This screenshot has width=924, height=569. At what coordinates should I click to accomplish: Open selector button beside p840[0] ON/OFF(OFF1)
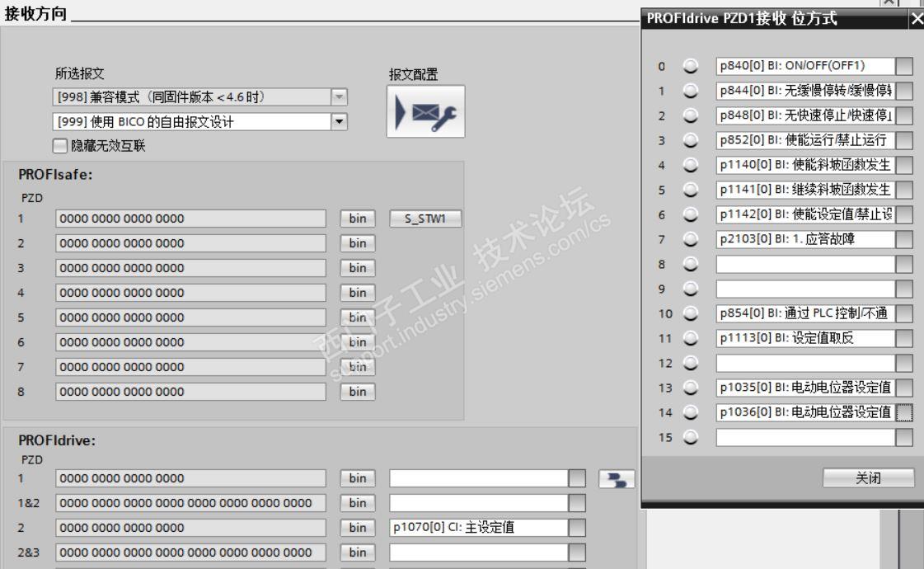coord(903,66)
